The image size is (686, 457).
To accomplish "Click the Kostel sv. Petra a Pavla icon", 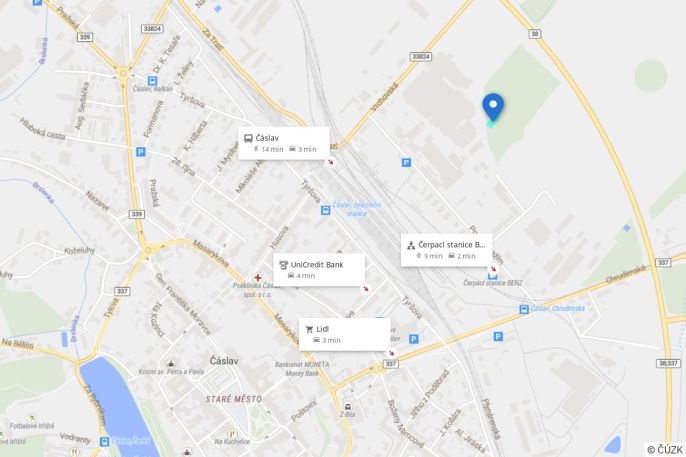I will click(172, 363).
